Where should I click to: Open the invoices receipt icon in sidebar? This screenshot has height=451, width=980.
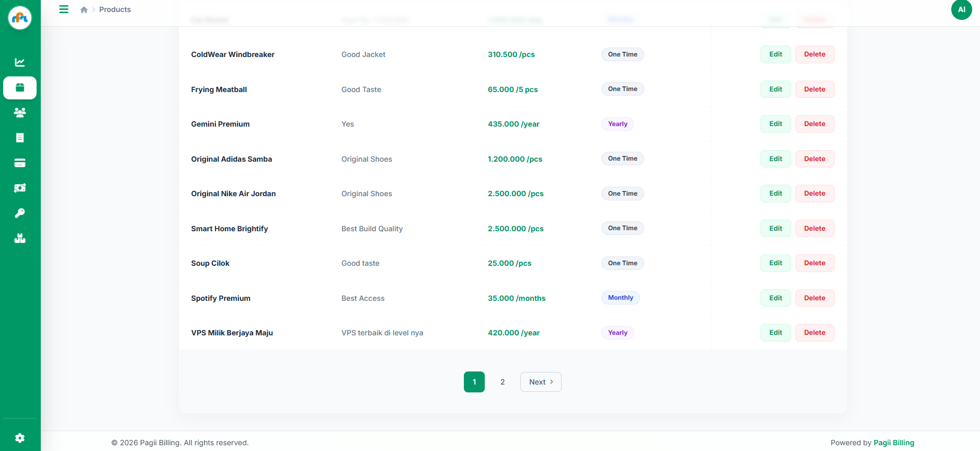click(x=20, y=138)
